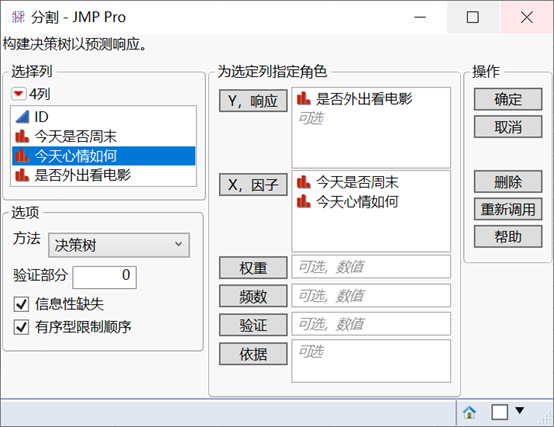This screenshot has height=427, width=554.
Task: Click the 权重 role button
Action: click(253, 268)
